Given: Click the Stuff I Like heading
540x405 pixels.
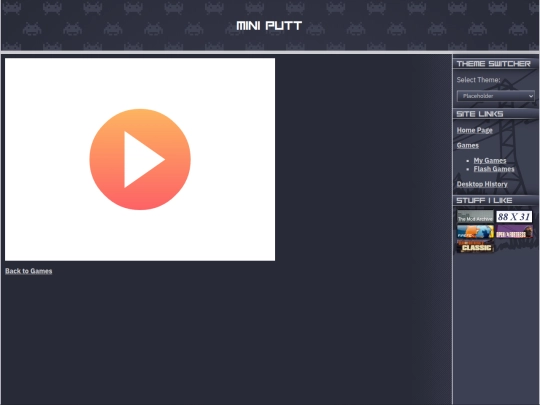Looking at the screenshot, I should [x=484, y=200].
